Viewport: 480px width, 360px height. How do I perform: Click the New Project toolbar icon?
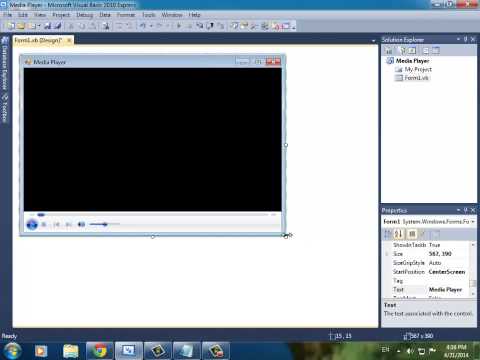point(10,26)
